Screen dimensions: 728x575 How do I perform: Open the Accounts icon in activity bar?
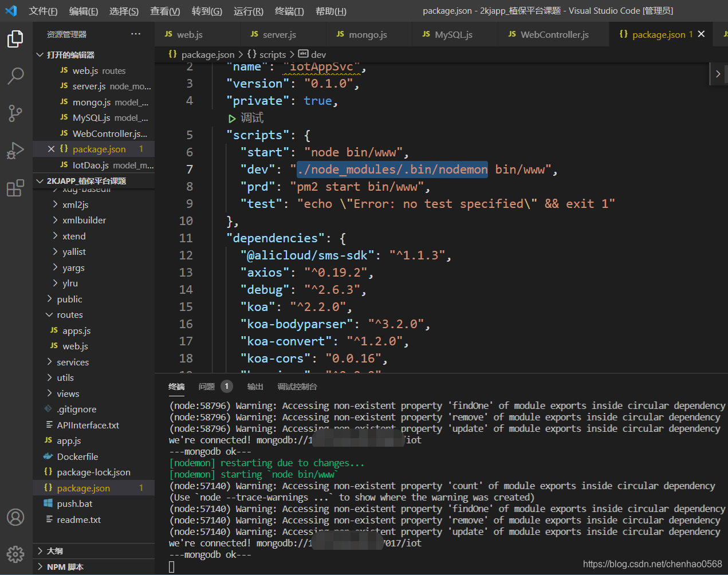(15, 517)
